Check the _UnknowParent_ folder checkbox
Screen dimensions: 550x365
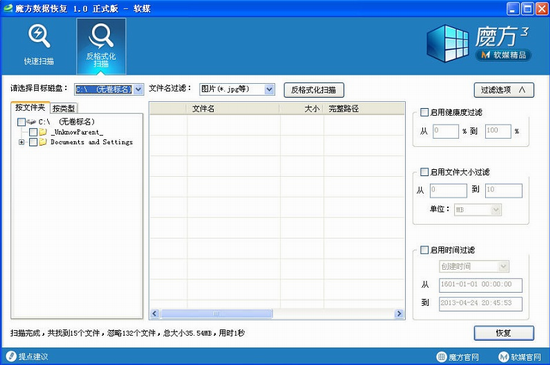(x=33, y=132)
